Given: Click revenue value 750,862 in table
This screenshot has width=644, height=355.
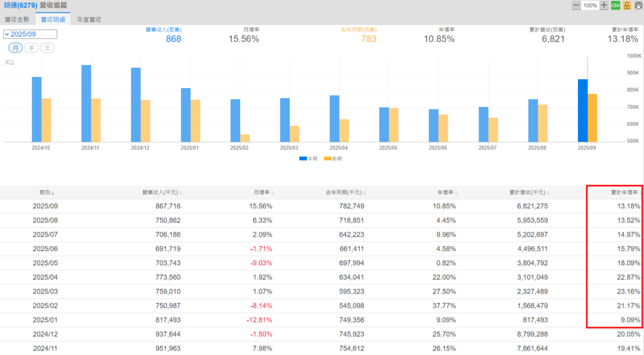Looking at the screenshot, I should pyautogui.click(x=168, y=220).
